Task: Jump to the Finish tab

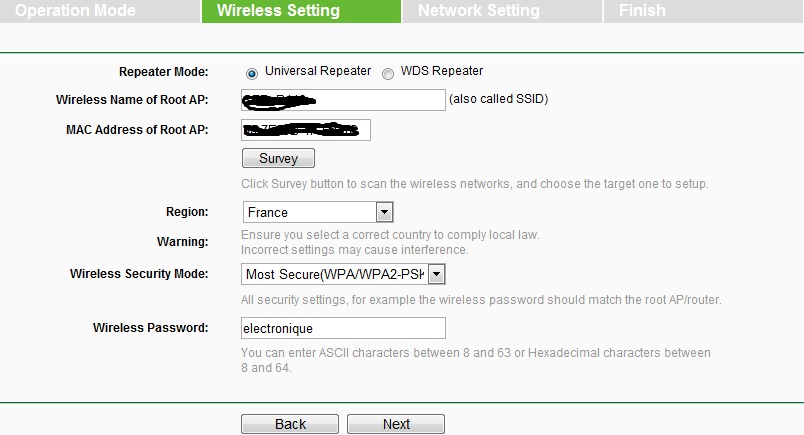Action: [x=642, y=11]
